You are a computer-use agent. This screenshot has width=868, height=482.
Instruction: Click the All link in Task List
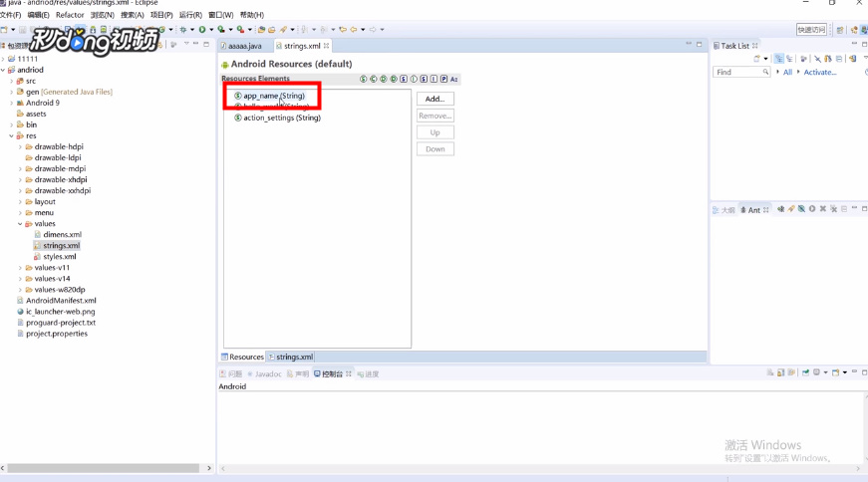point(787,72)
